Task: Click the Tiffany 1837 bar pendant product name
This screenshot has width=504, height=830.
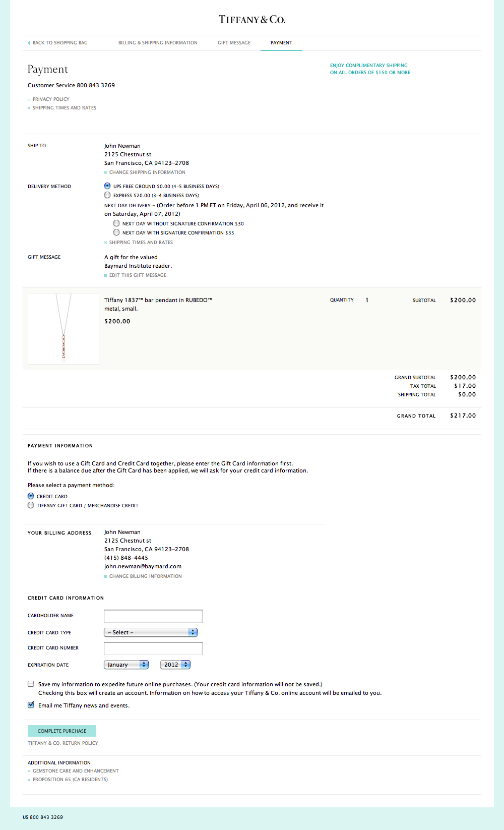Action: click(158, 305)
